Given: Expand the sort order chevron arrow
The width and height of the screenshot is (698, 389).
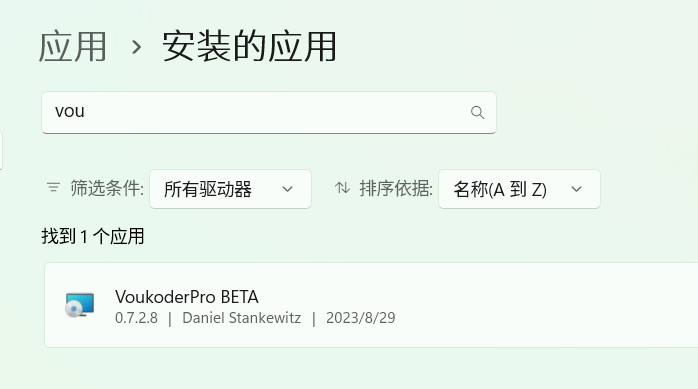Looking at the screenshot, I should [576, 189].
